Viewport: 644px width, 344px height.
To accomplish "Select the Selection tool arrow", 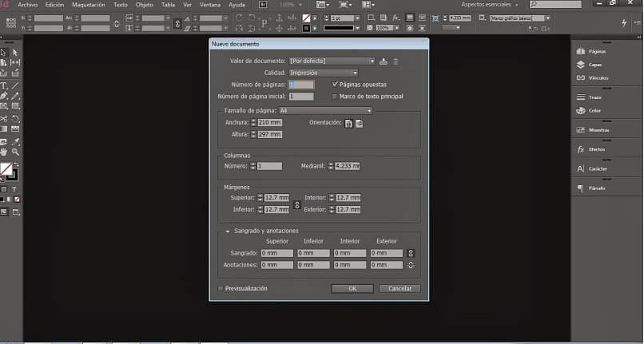I will click(4, 53).
